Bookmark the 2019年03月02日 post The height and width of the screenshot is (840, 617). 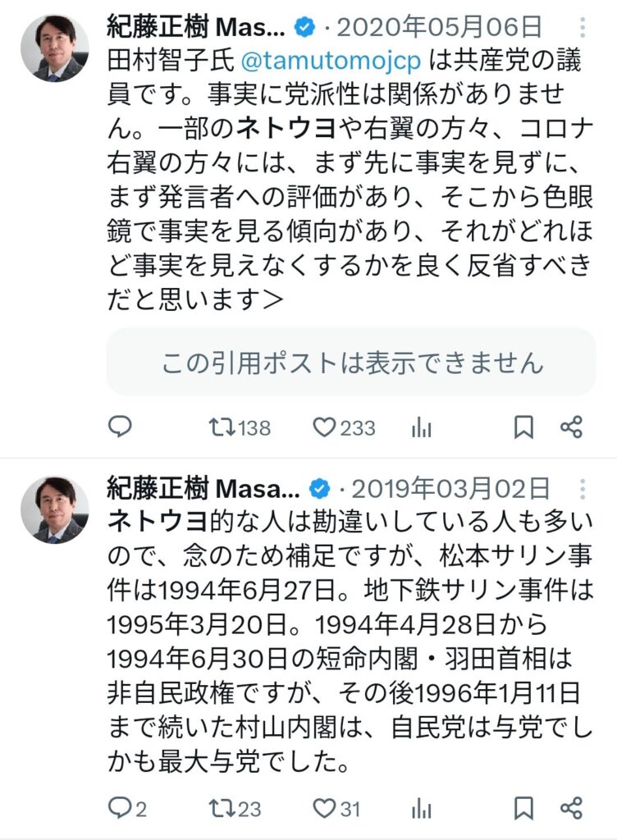[x=523, y=808]
